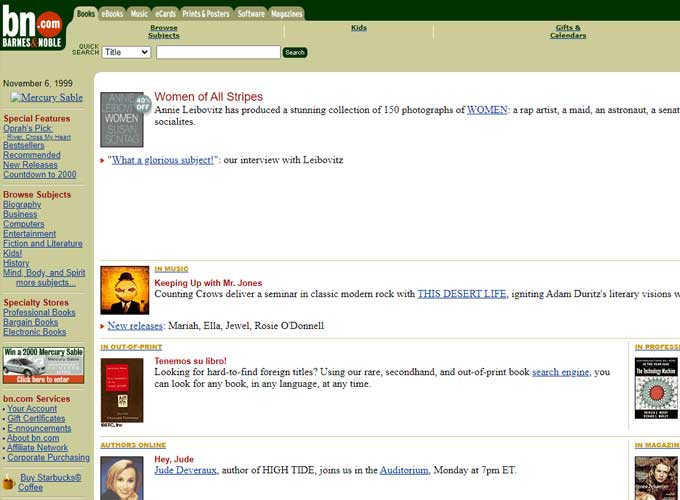Open the About bn.com link

pos(33,438)
